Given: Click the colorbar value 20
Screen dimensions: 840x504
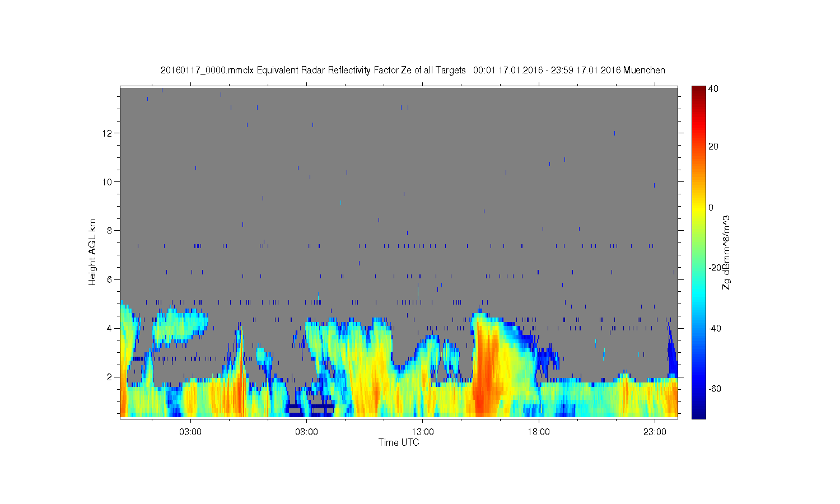Looking at the screenshot, I should [713, 147].
